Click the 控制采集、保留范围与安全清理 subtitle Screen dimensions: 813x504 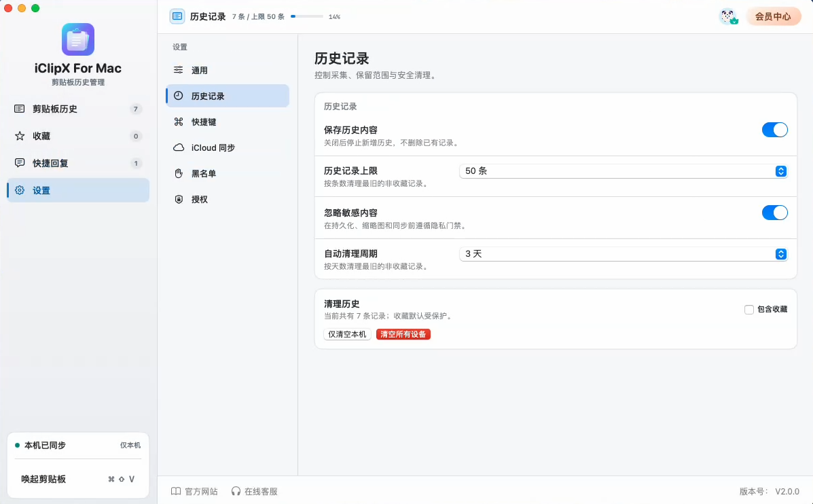(376, 75)
